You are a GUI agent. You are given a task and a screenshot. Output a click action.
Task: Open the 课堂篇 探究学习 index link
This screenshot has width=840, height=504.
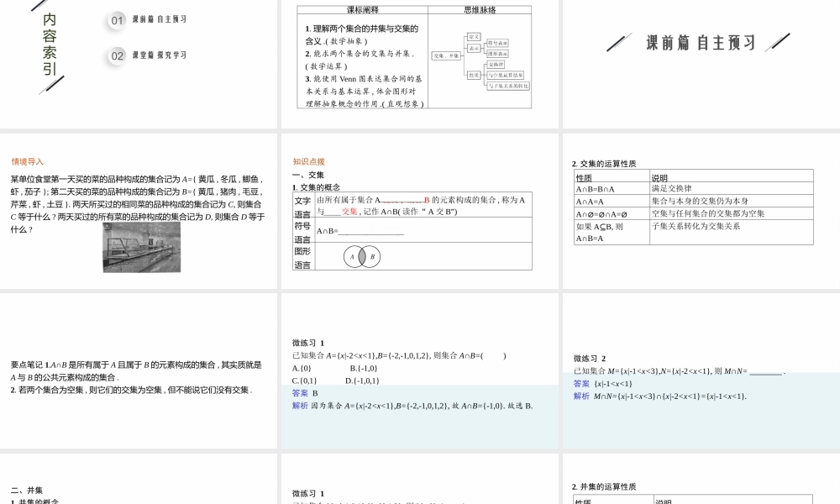160,55
